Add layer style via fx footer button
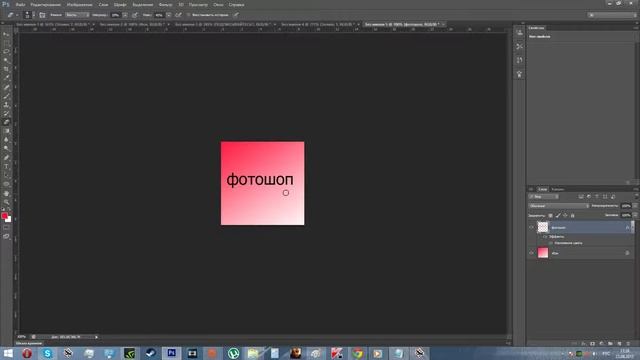 point(583,344)
